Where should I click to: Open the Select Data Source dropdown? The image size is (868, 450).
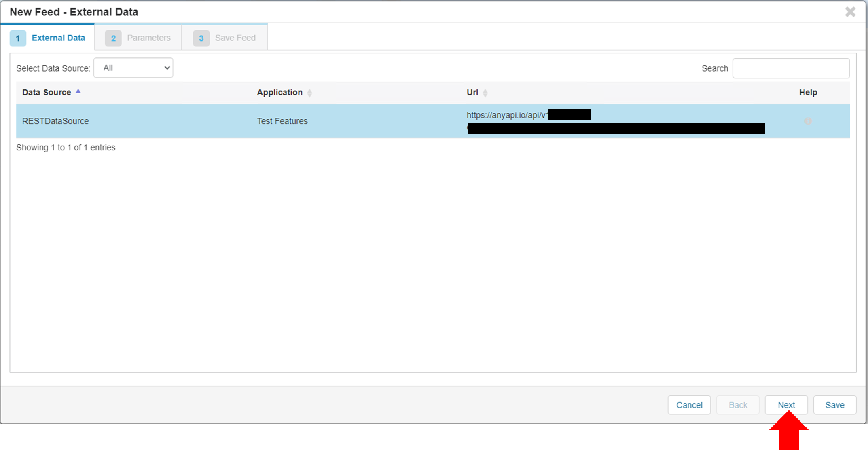pos(133,68)
